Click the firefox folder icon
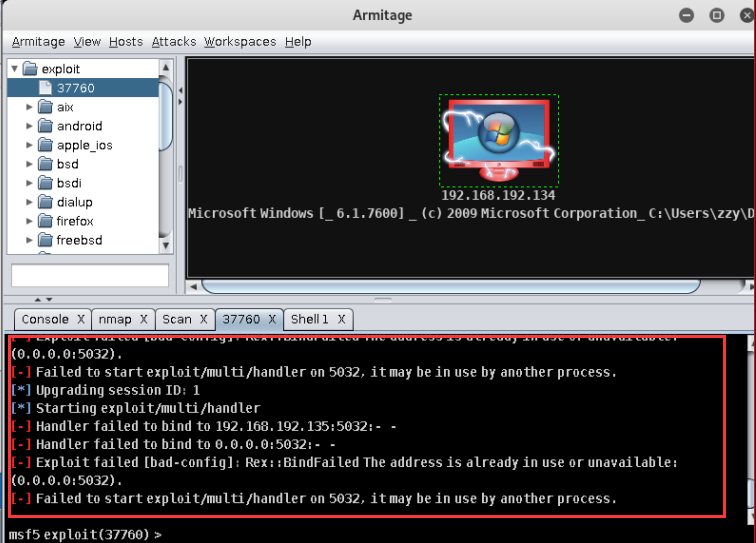 [x=45, y=221]
